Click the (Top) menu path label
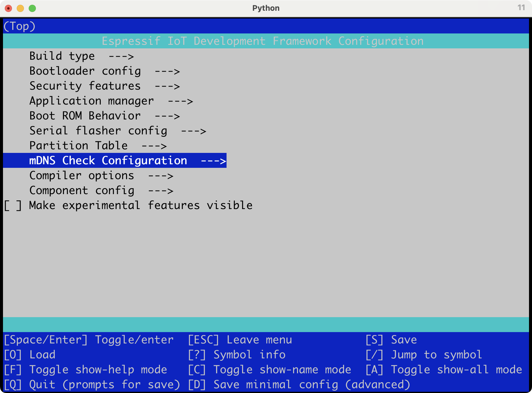Screen dimensions: 532x393 (x=19, y=26)
